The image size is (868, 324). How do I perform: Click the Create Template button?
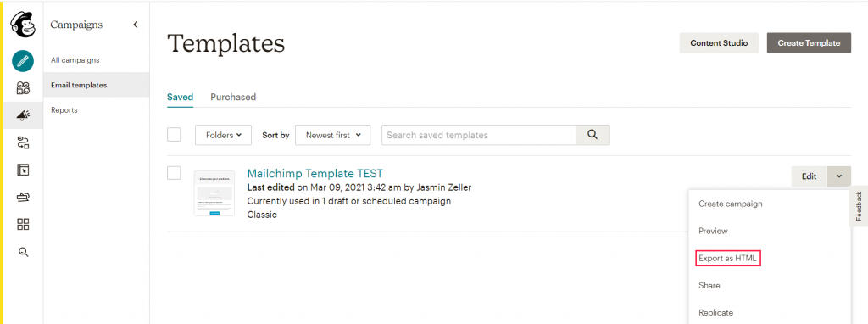[x=809, y=42]
